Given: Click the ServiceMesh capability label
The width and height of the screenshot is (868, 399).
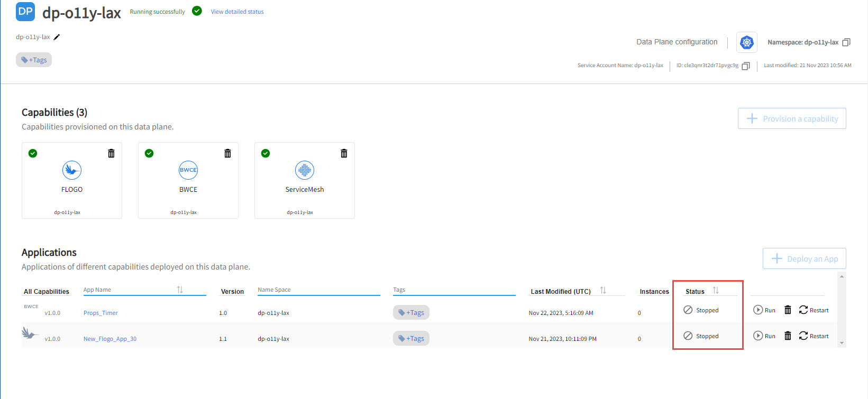Looking at the screenshot, I should (305, 189).
